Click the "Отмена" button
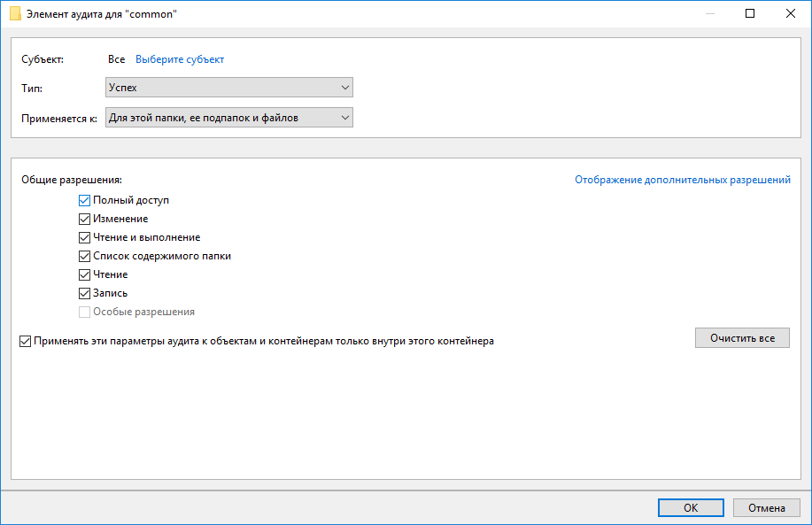 click(x=767, y=508)
